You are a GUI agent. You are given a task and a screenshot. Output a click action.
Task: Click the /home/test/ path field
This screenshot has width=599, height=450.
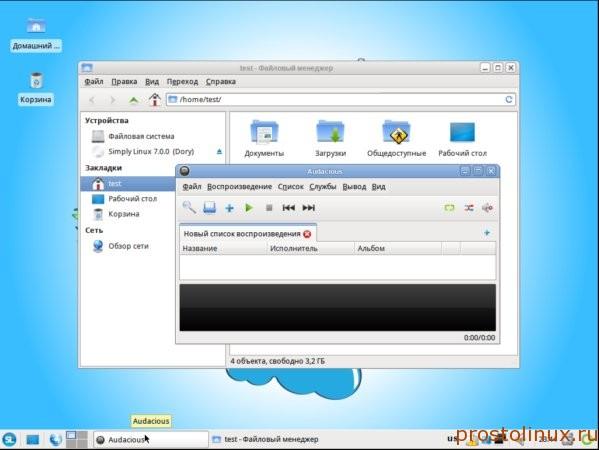pos(340,99)
